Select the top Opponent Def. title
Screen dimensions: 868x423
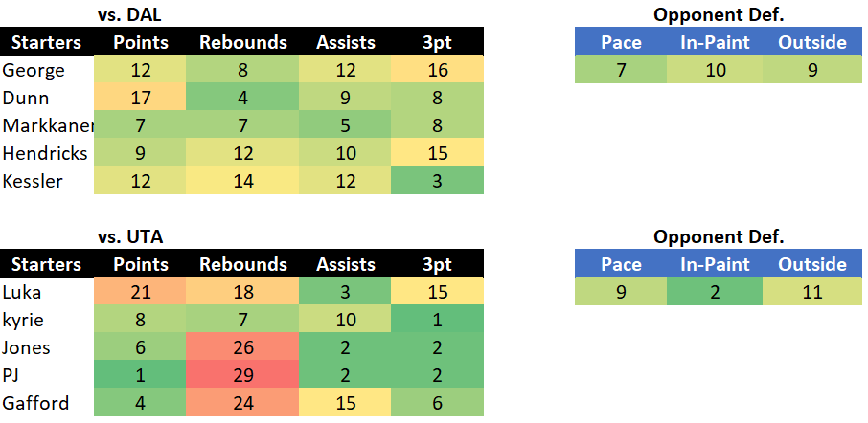tap(719, 15)
